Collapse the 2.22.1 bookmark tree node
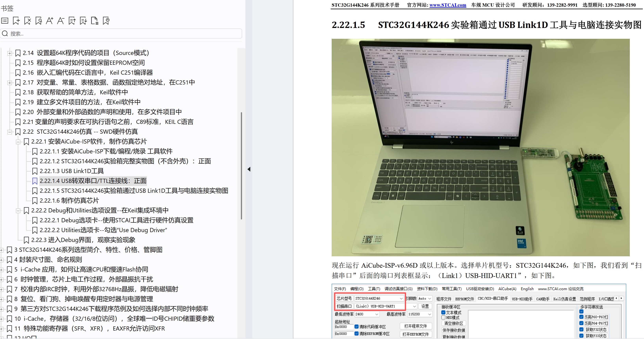The image size is (644, 339). pos(18,142)
